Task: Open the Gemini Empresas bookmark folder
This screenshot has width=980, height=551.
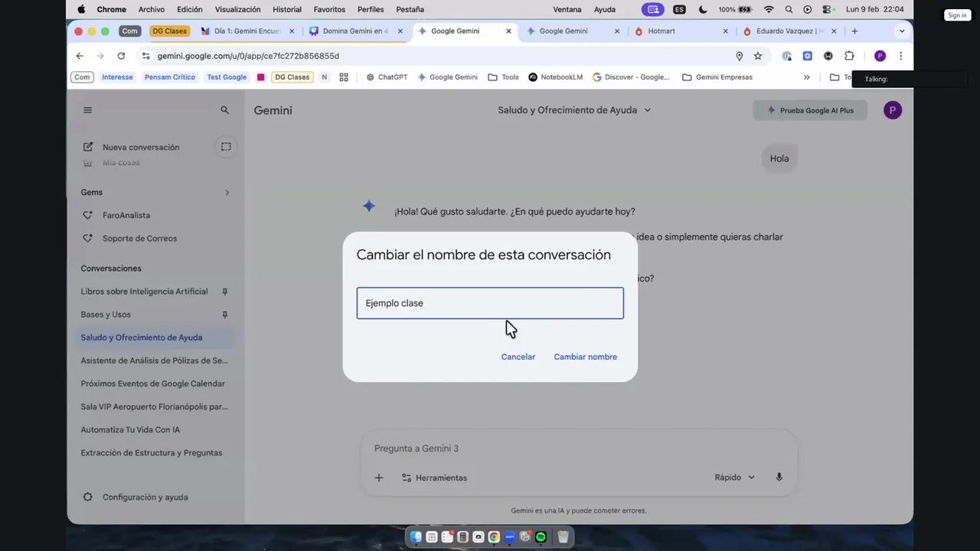Action: 717,77
